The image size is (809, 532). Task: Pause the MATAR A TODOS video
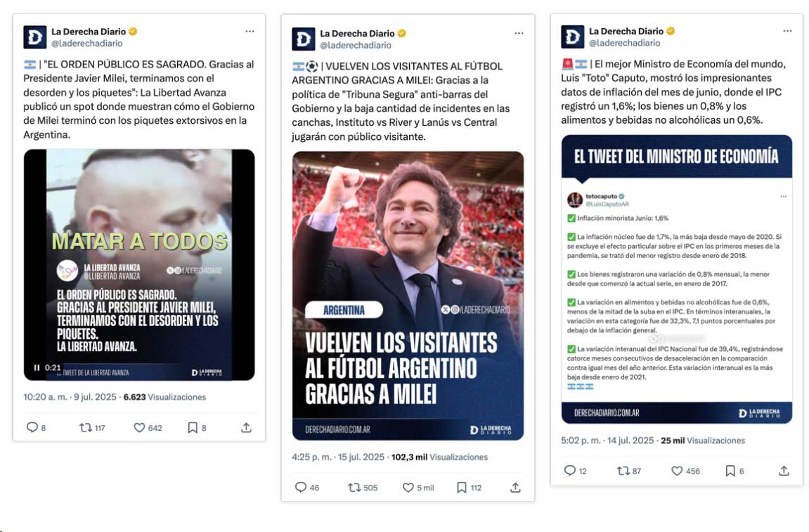click(37, 368)
